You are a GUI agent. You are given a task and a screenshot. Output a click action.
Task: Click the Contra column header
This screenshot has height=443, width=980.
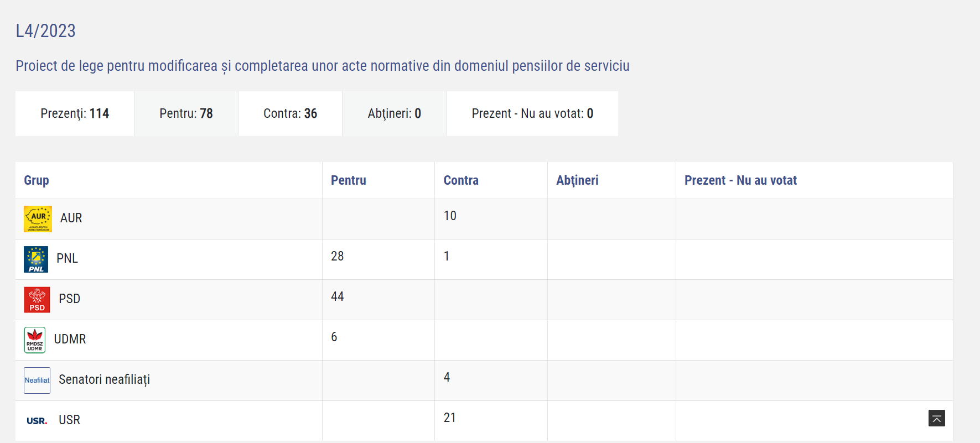click(461, 180)
